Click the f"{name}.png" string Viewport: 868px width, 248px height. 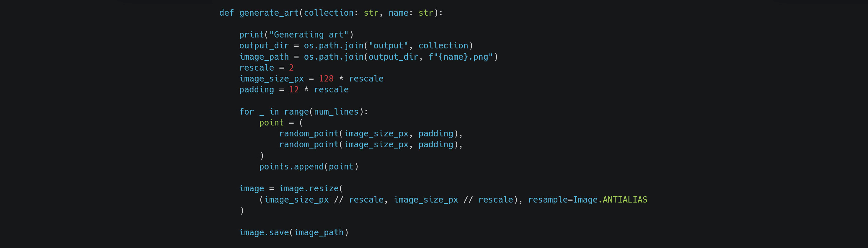(x=461, y=57)
